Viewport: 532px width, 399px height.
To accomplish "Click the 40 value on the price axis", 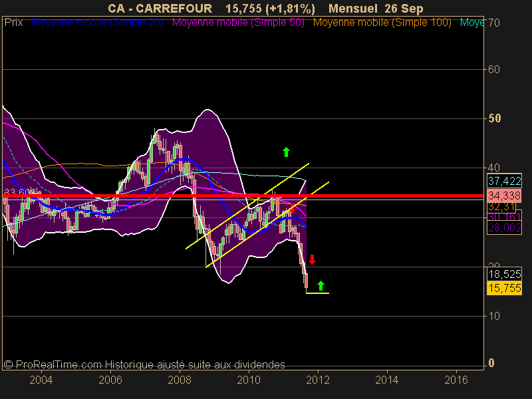I will tap(494, 168).
